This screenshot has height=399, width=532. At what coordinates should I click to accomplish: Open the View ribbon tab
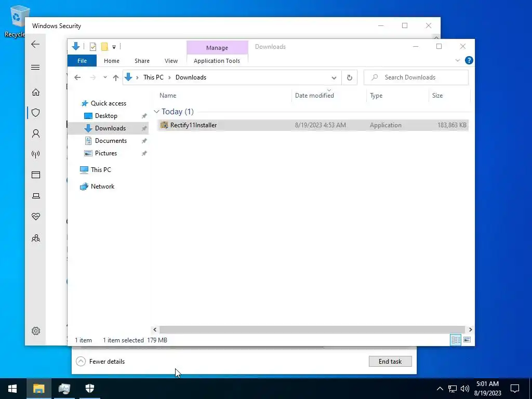point(171,61)
